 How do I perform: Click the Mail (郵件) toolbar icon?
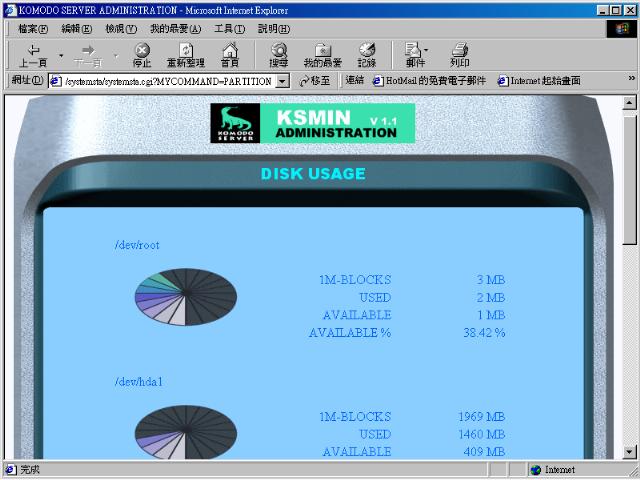415,54
